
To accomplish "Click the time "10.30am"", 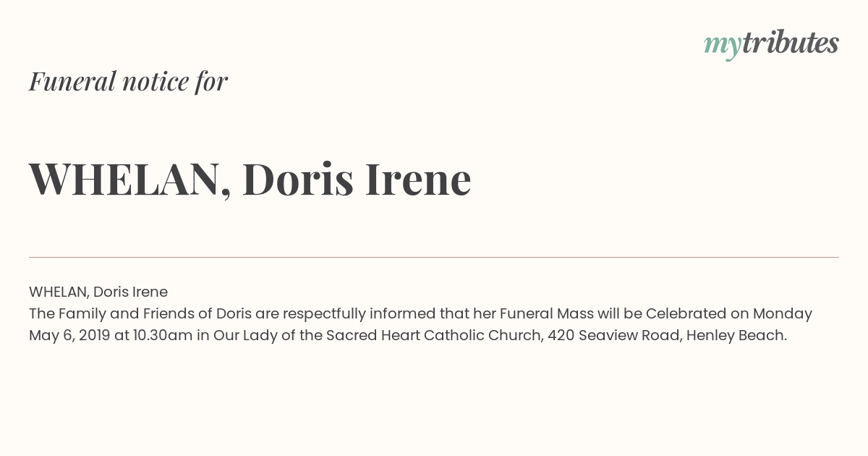I will tap(163, 335).
